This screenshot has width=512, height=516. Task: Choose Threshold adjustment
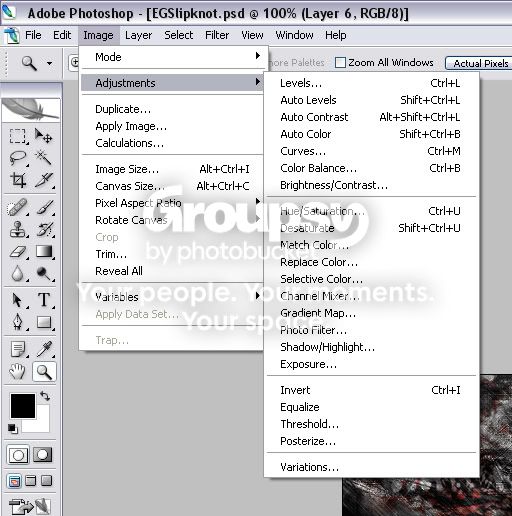[371, 424]
